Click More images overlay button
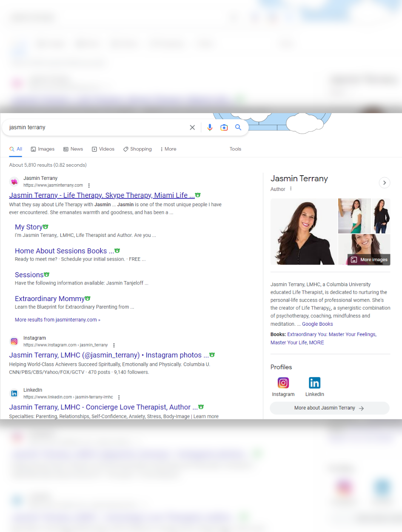Screen dimensions: 402x532 click(x=369, y=260)
